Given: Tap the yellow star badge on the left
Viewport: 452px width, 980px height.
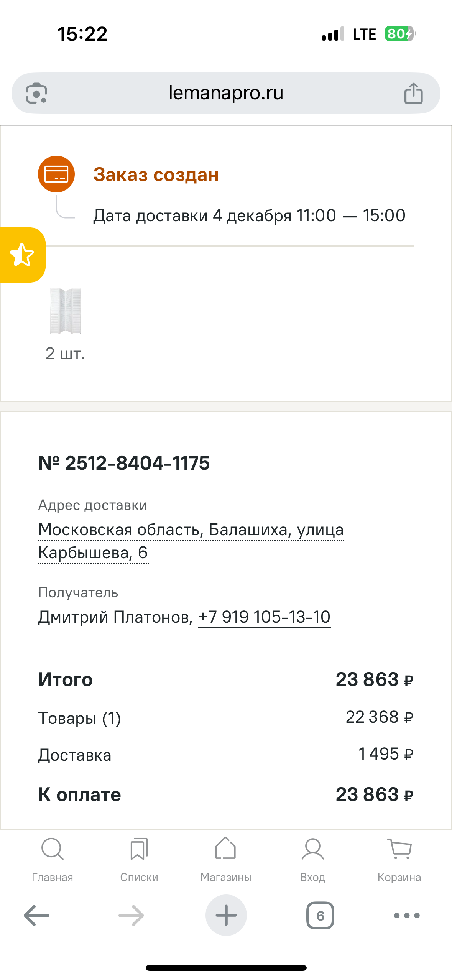Looking at the screenshot, I should tap(21, 255).
